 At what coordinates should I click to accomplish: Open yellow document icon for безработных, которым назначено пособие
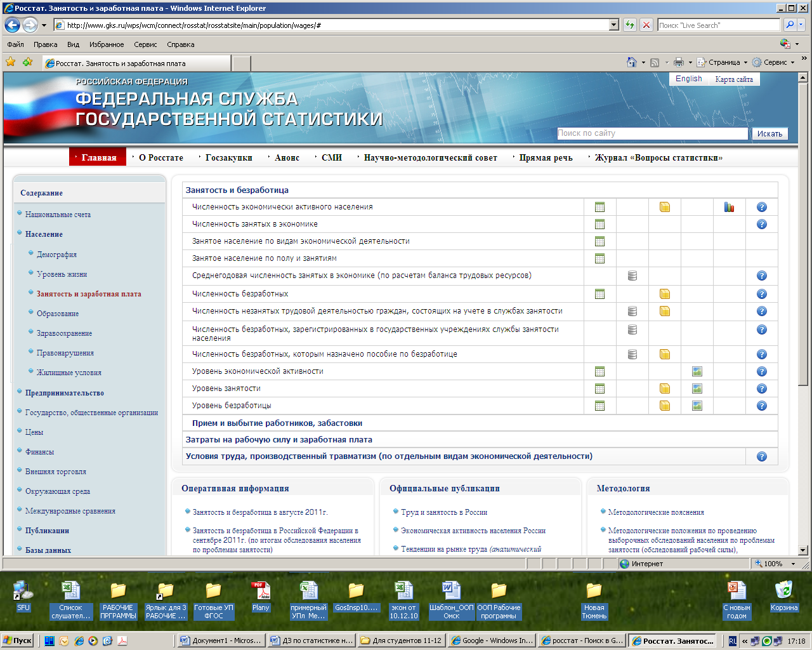(x=665, y=354)
